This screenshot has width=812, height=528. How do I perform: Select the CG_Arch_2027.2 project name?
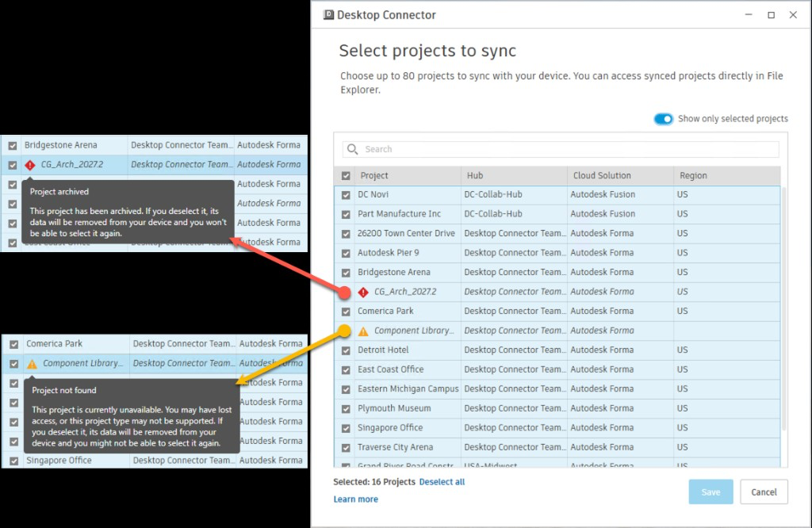tap(405, 292)
